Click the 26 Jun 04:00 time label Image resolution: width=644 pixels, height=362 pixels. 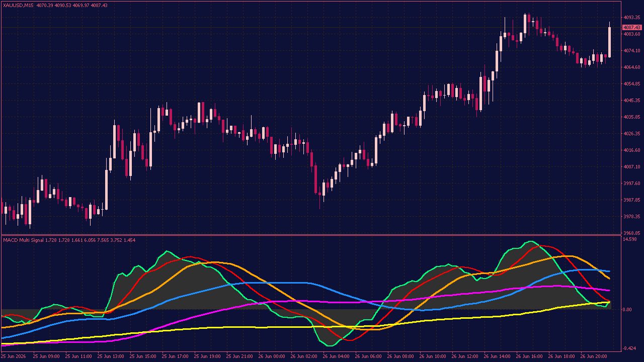[x=336, y=356]
